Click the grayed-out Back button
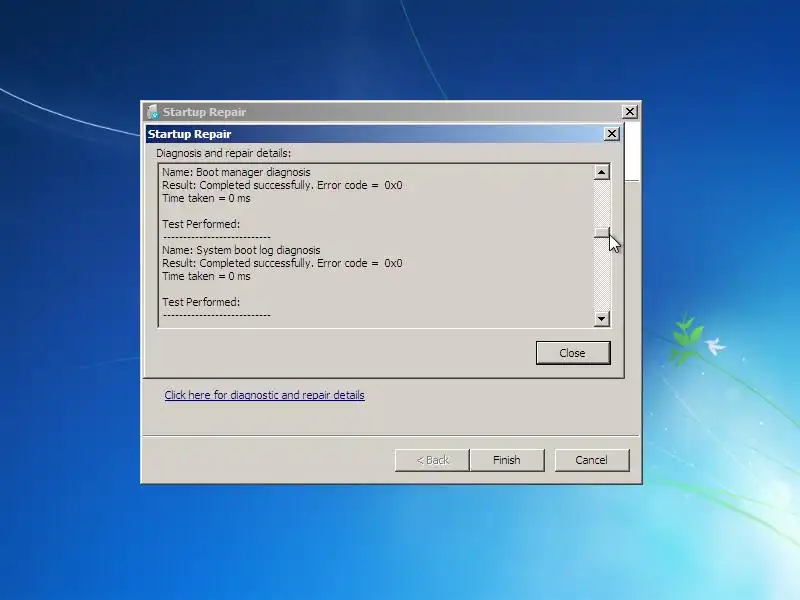The image size is (800, 600). tap(432, 460)
